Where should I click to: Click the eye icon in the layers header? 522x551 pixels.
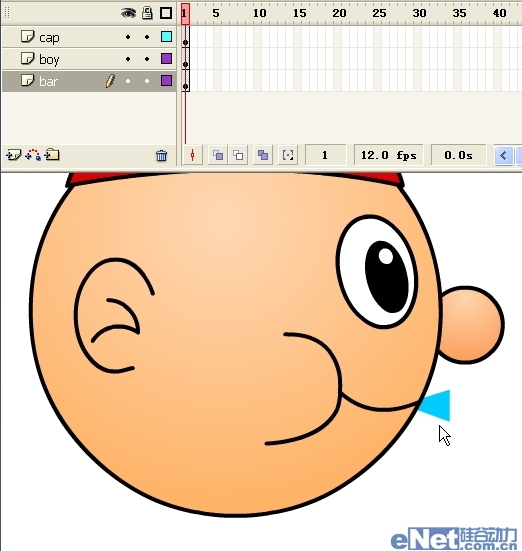pyautogui.click(x=128, y=13)
